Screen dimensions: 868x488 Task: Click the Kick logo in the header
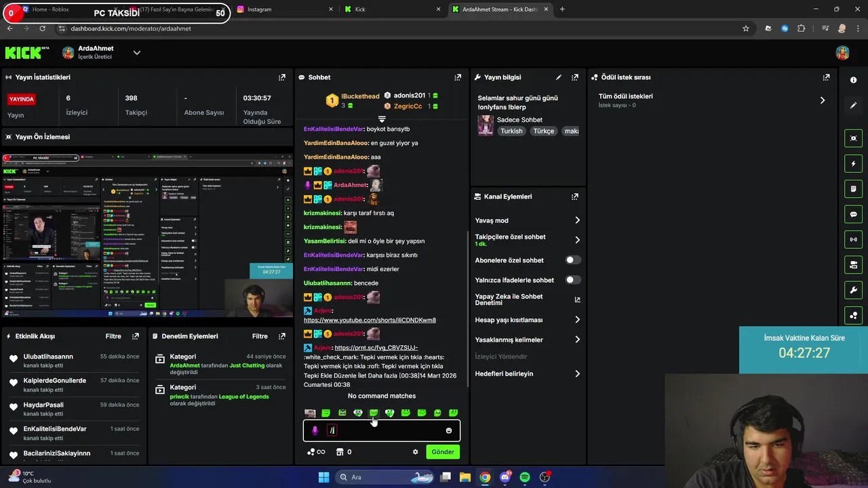click(27, 52)
